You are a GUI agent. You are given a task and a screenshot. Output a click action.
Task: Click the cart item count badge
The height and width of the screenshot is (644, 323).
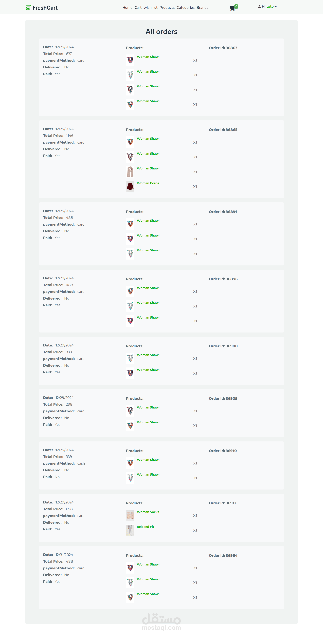click(x=236, y=7)
